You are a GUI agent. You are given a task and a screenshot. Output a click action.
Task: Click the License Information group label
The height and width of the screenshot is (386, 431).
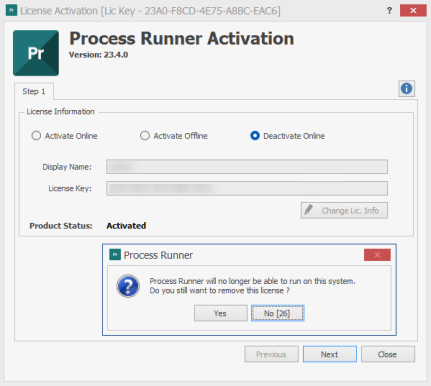[61, 111]
